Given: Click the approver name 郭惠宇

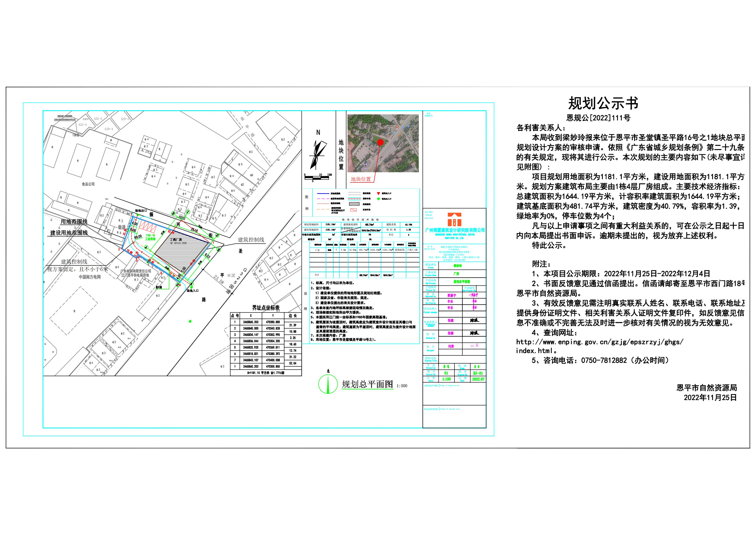Looking at the screenshot, I should [x=451, y=296].
